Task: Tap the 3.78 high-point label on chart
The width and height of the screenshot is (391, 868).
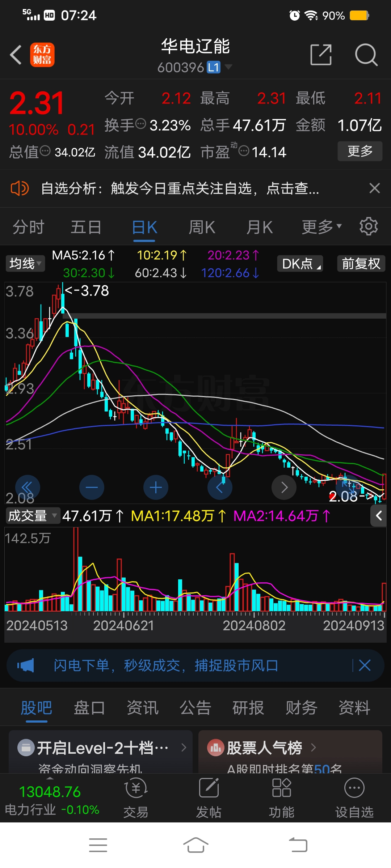Action: pos(87,290)
